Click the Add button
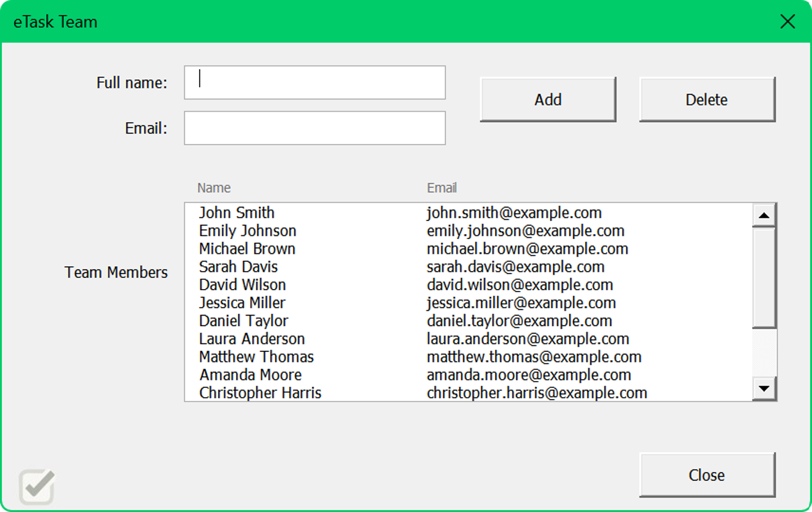Viewport: 812px width, 512px height. 548,99
